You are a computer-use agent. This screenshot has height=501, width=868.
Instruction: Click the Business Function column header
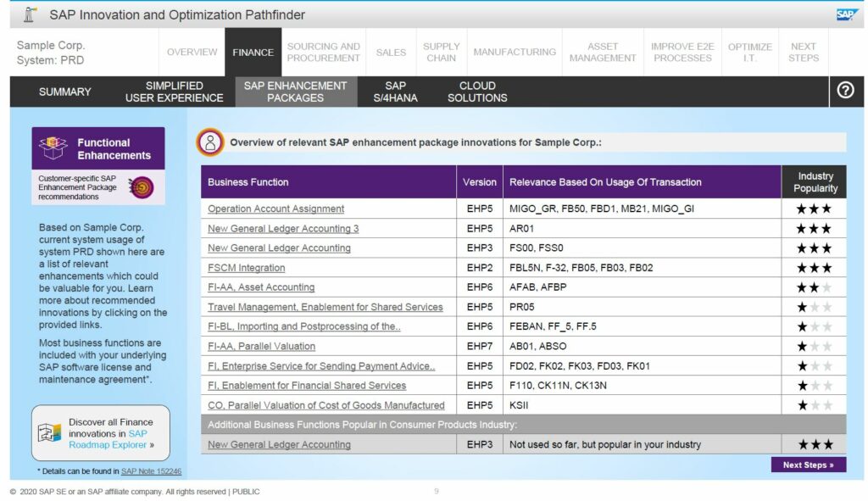(329, 182)
